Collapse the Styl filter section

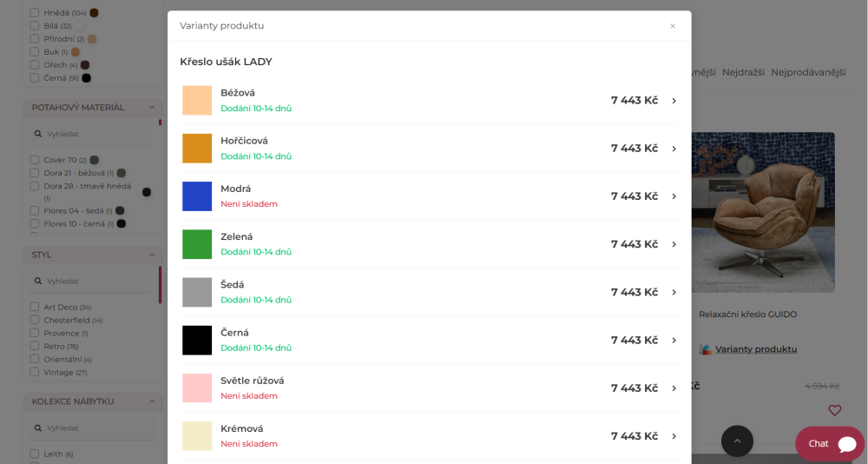tap(152, 255)
